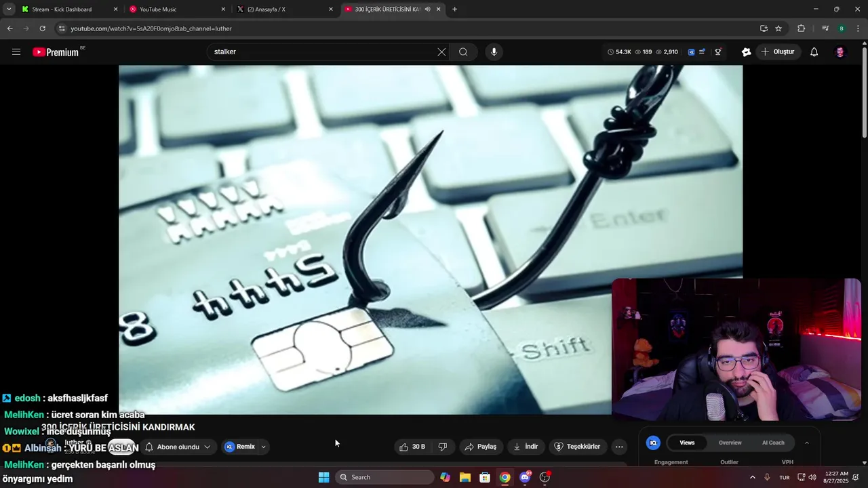The height and width of the screenshot is (488, 868).
Task: Select the AI Coach tab in vidIQ
Action: coord(773,443)
